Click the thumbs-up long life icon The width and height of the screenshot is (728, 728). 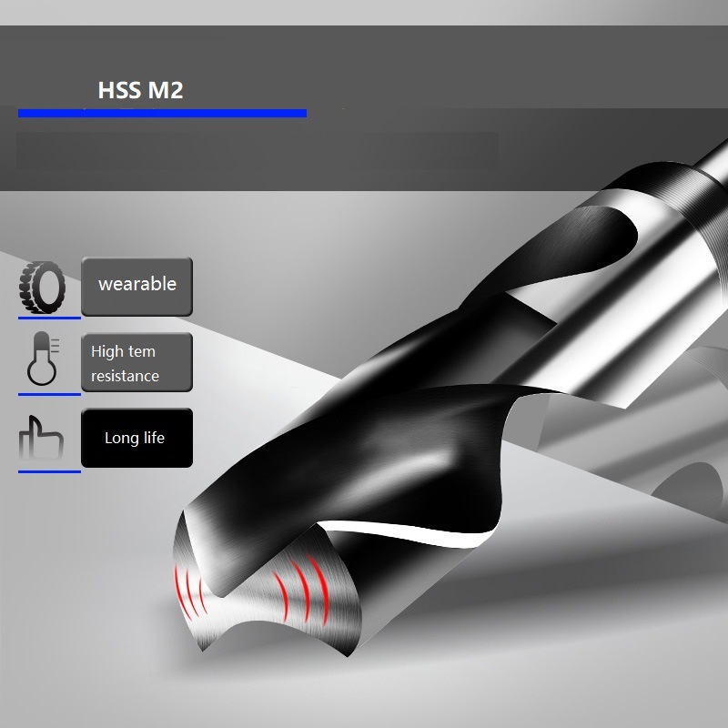(x=41, y=437)
